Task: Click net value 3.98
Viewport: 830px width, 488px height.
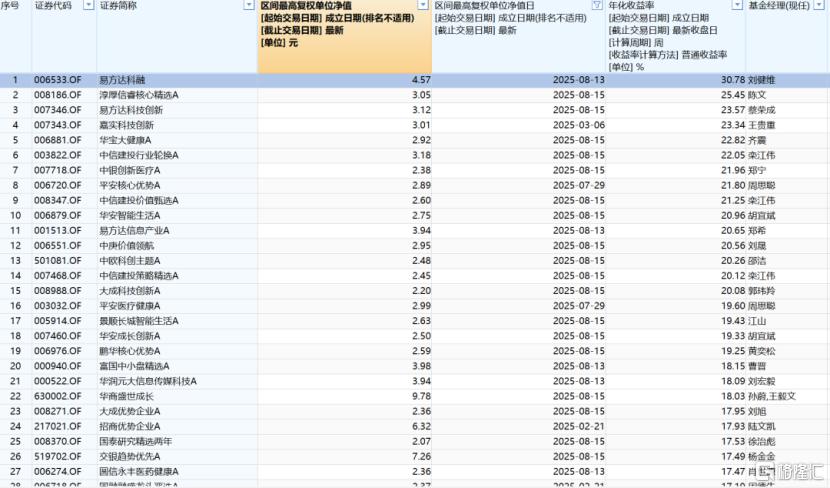Action: click(x=421, y=366)
